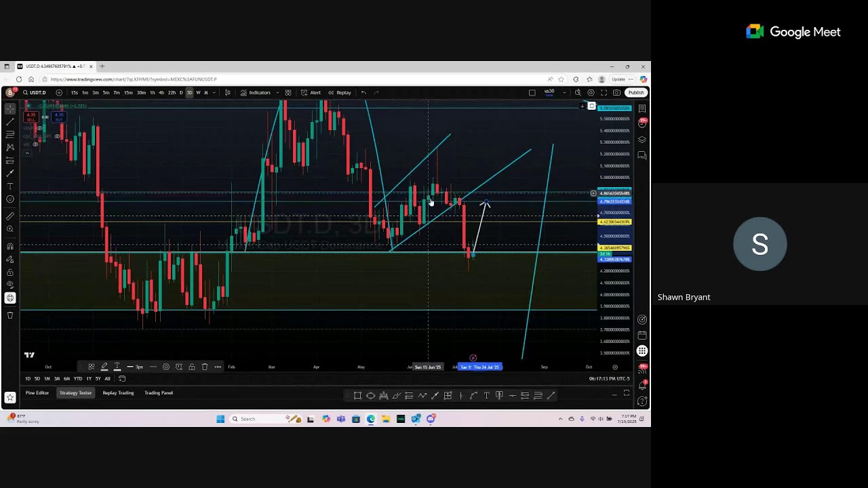Expand the us30 layout save dropdown

[x=564, y=93]
